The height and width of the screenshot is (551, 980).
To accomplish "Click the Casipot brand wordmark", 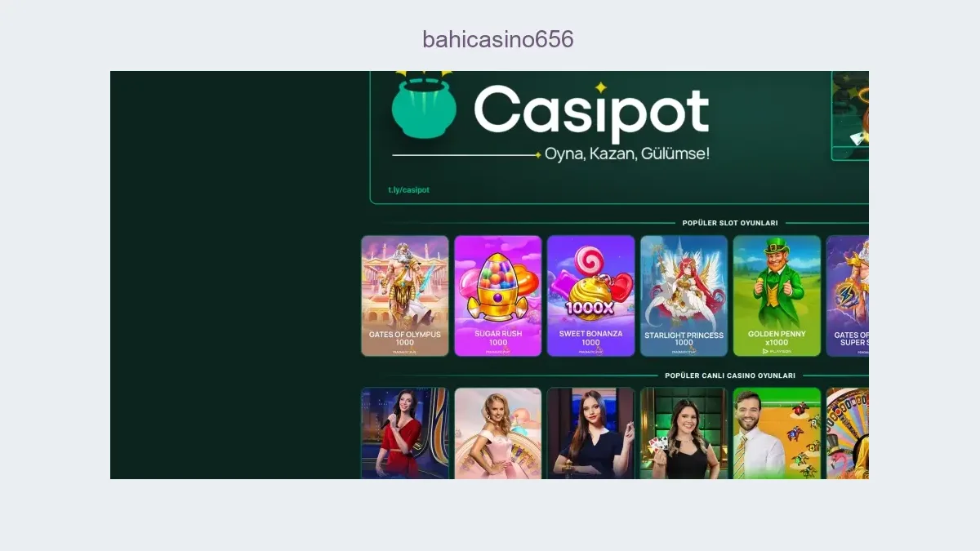I will (x=591, y=110).
